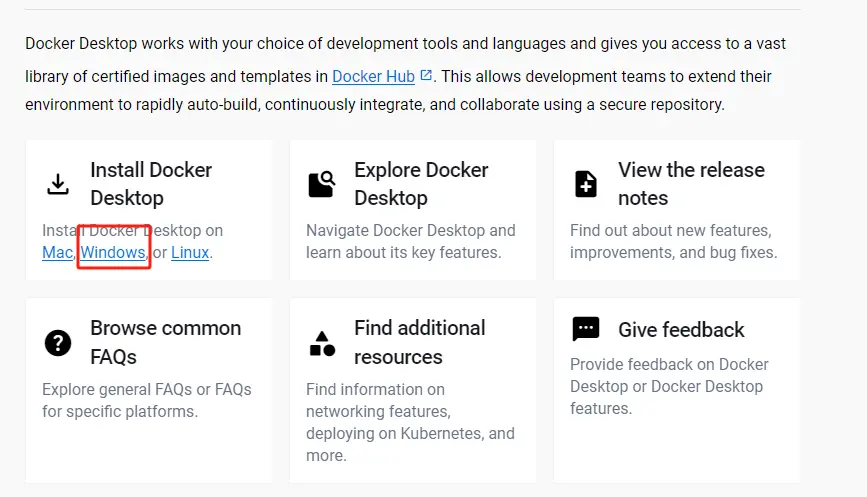The image size is (867, 497).
Task: Open the Browse common FAQs heading
Action: click(165, 342)
